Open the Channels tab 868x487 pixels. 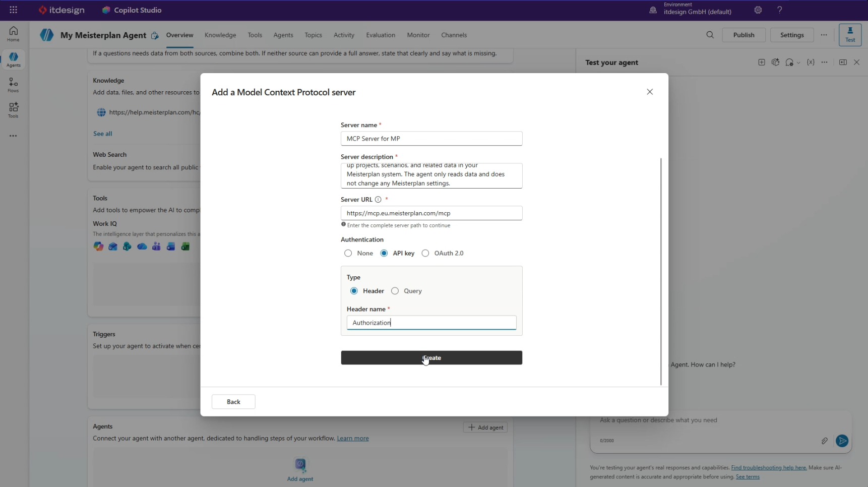point(454,35)
